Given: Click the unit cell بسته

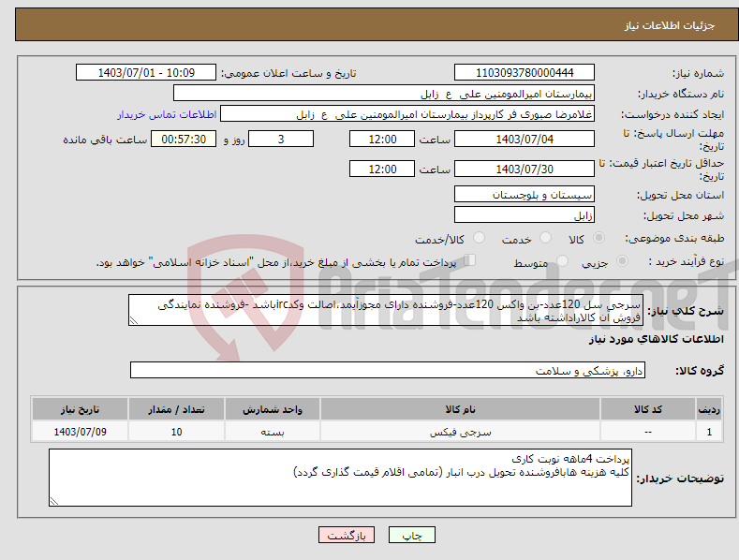Looking at the screenshot, I should point(273,432).
